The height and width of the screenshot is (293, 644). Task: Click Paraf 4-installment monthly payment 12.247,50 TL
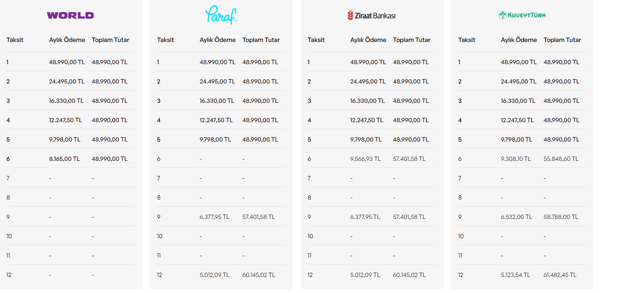click(x=216, y=120)
